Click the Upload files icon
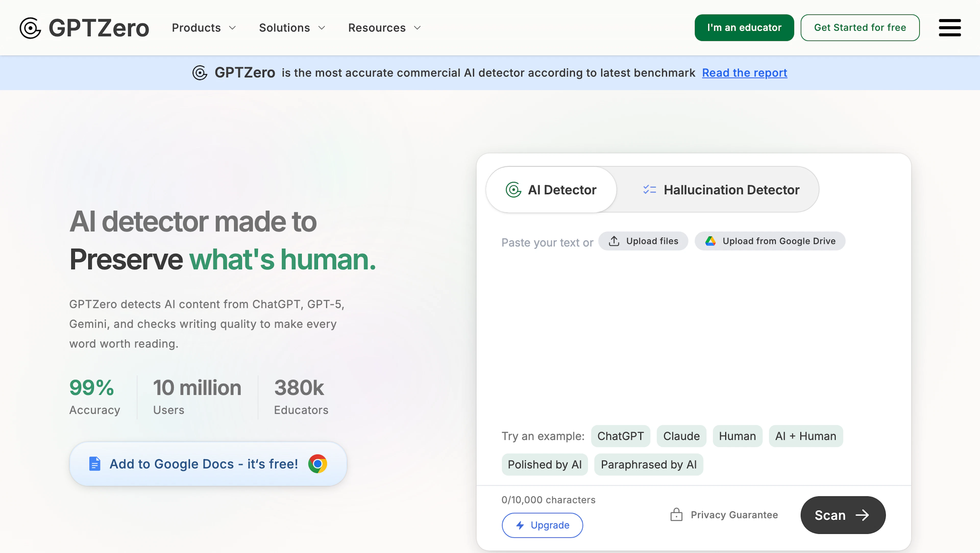Viewport: 980px width, 553px height. click(x=614, y=241)
